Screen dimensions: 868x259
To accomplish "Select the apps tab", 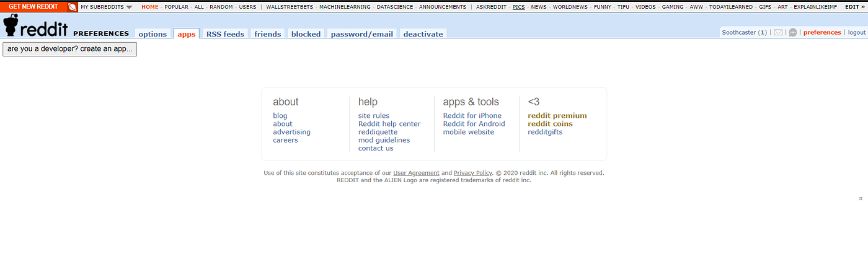I will coord(187,34).
